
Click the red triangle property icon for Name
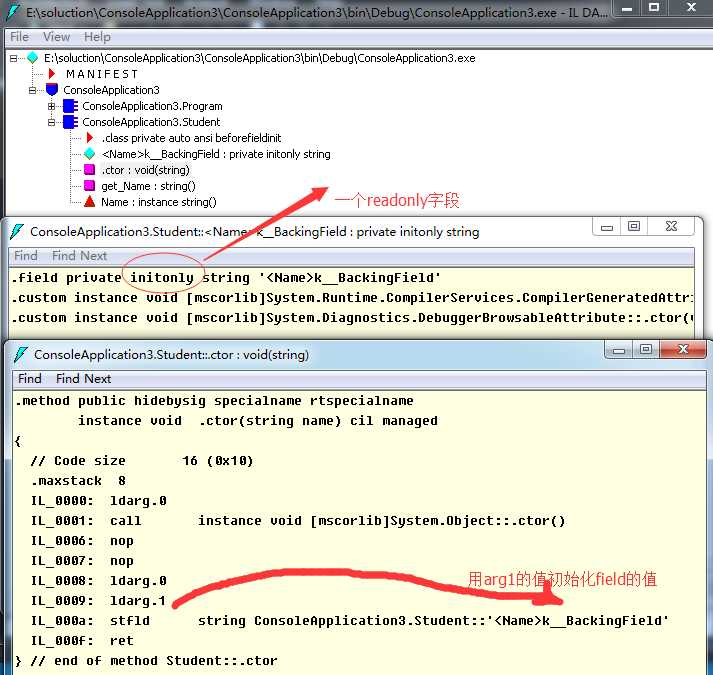click(90, 201)
